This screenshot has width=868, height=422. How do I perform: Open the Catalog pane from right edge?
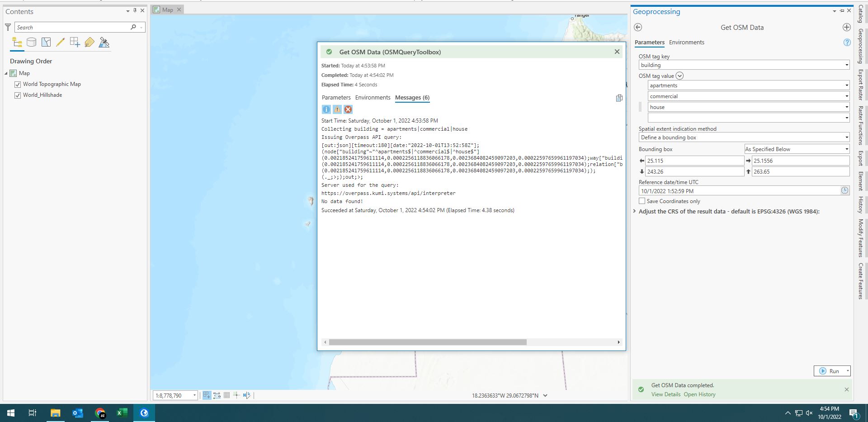click(860, 14)
